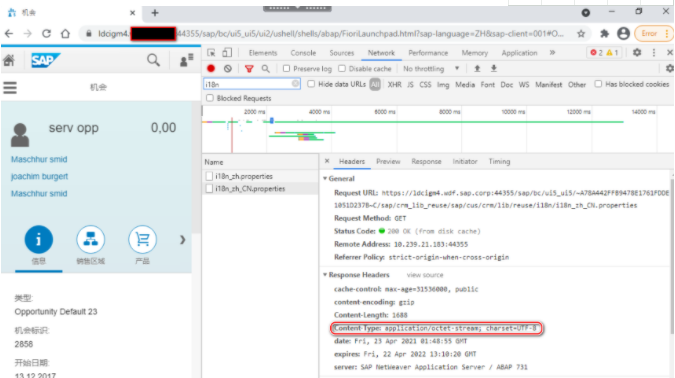The width and height of the screenshot is (675, 378).
Task: Open the No throttling dropdown
Action: (x=431, y=68)
